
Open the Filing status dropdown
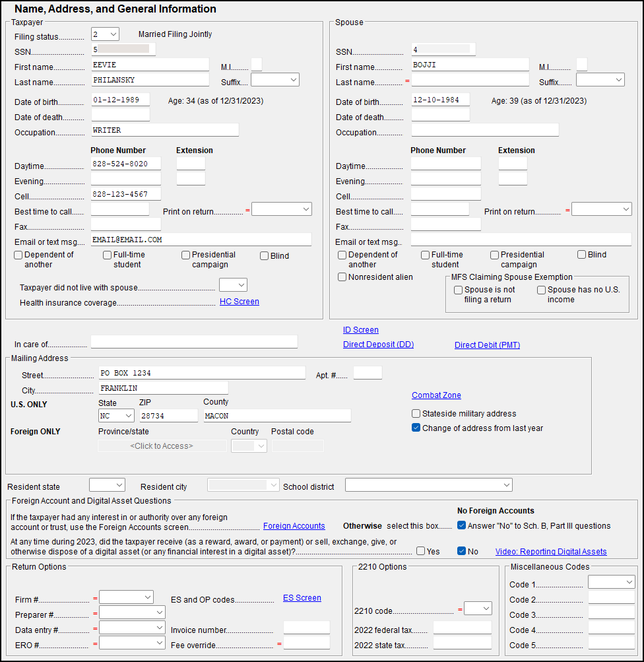coord(105,34)
